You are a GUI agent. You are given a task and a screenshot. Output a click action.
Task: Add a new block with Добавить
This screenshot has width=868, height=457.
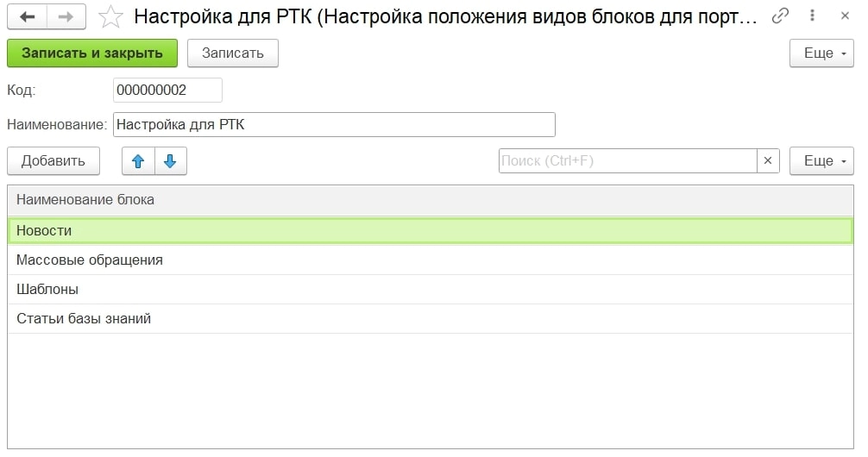[53, 161]
